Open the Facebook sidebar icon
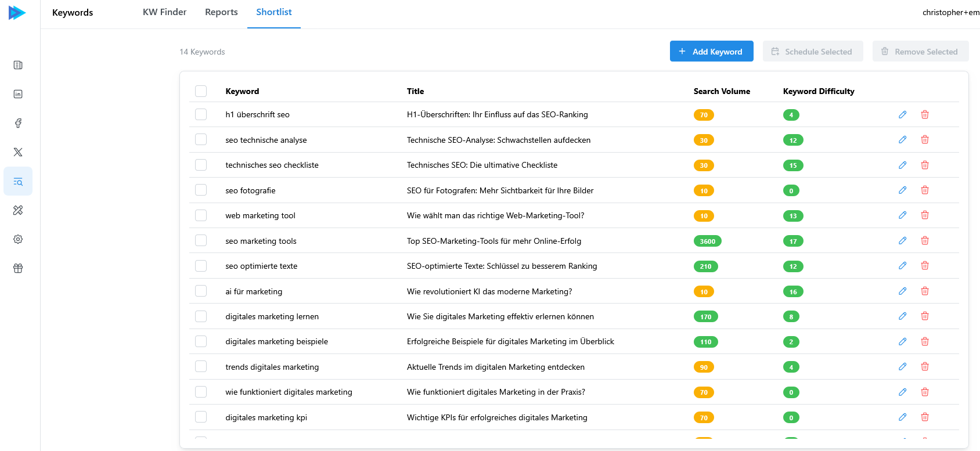The width and height of the screenshot is (980, 451). (18, 123)
